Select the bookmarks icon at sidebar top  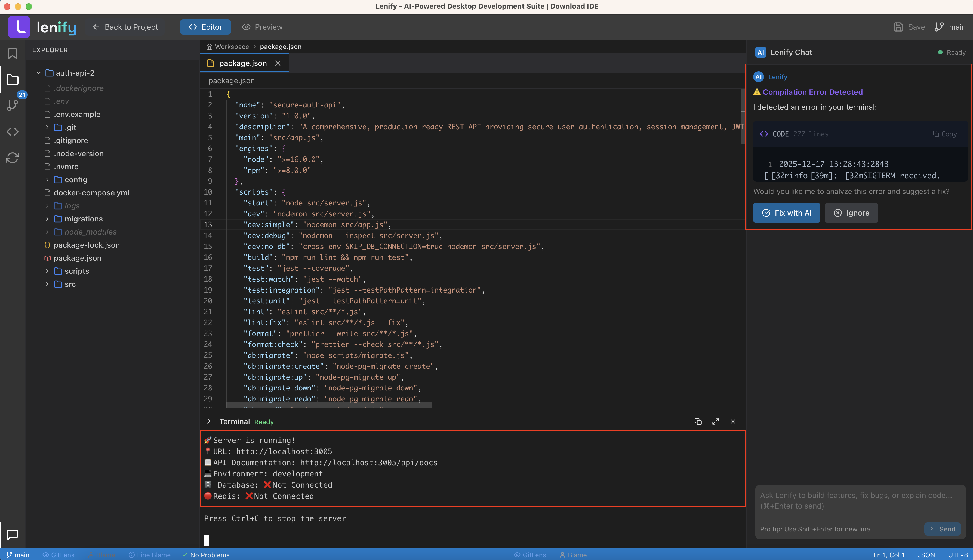click(12, 53)
